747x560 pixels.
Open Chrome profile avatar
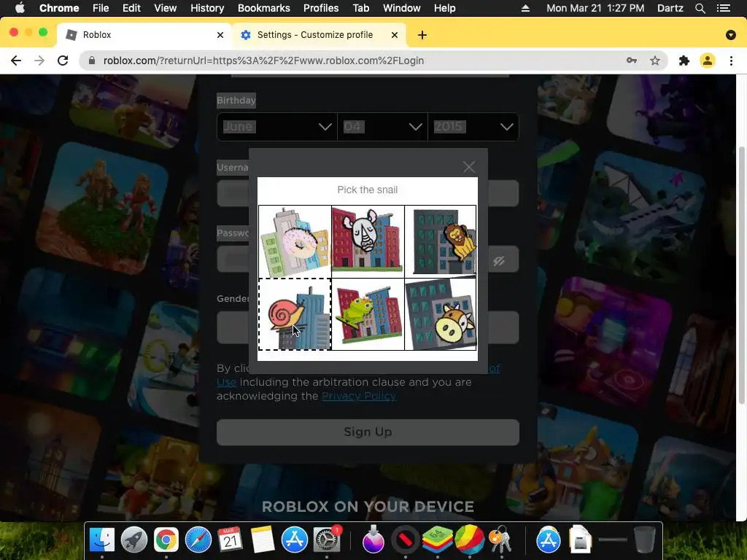708,61
